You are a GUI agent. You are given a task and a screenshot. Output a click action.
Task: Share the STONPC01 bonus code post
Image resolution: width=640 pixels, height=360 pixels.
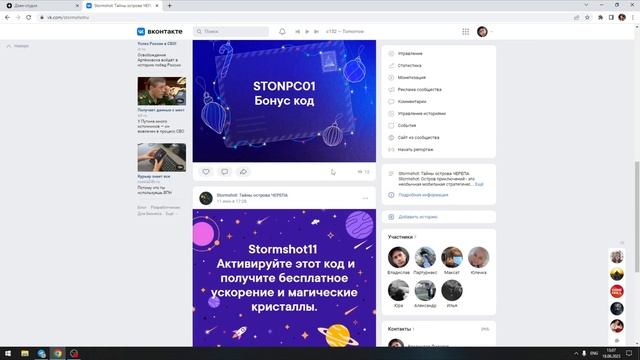(243, 172)
